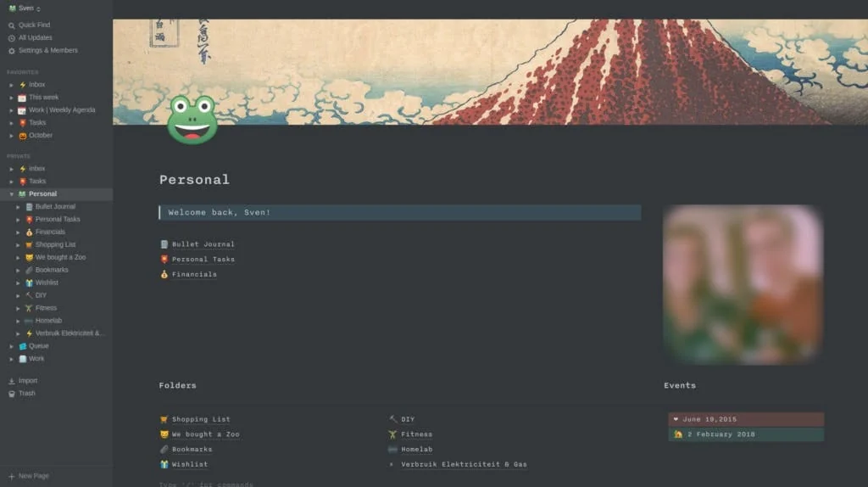The height and width of the screenshot is (487, 868).
Task: Expand Shopping List in sidebar
Action: pyautogui.click(x=18, y=245)
